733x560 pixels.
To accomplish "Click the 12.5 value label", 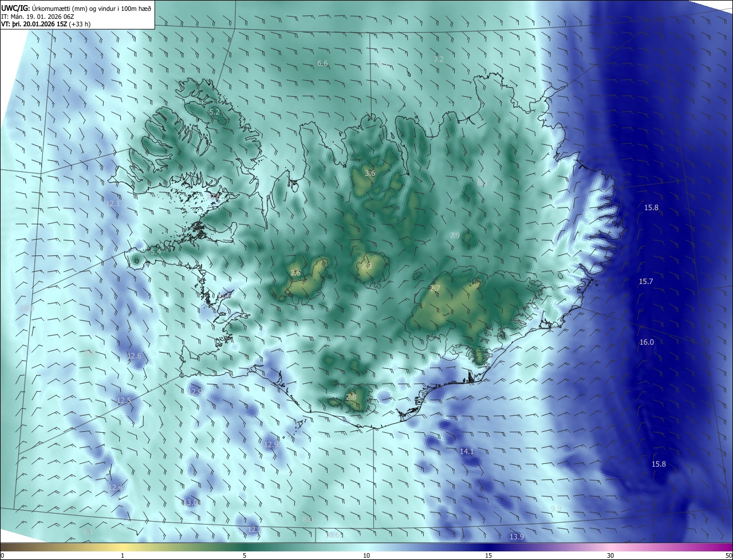I will click(x=124, y=400).
